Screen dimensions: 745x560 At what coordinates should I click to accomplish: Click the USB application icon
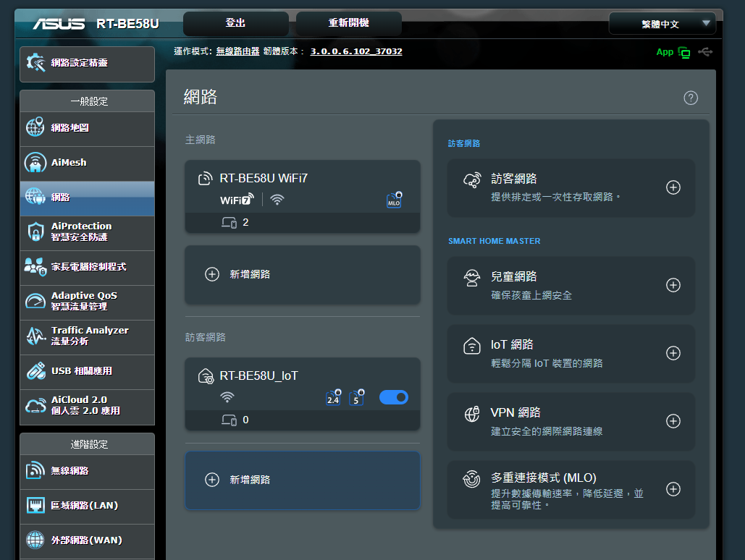(x=35, y=371)
